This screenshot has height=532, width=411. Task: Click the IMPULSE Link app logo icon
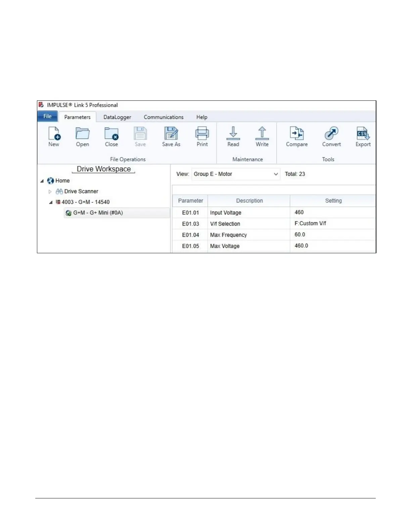point(41,105)
